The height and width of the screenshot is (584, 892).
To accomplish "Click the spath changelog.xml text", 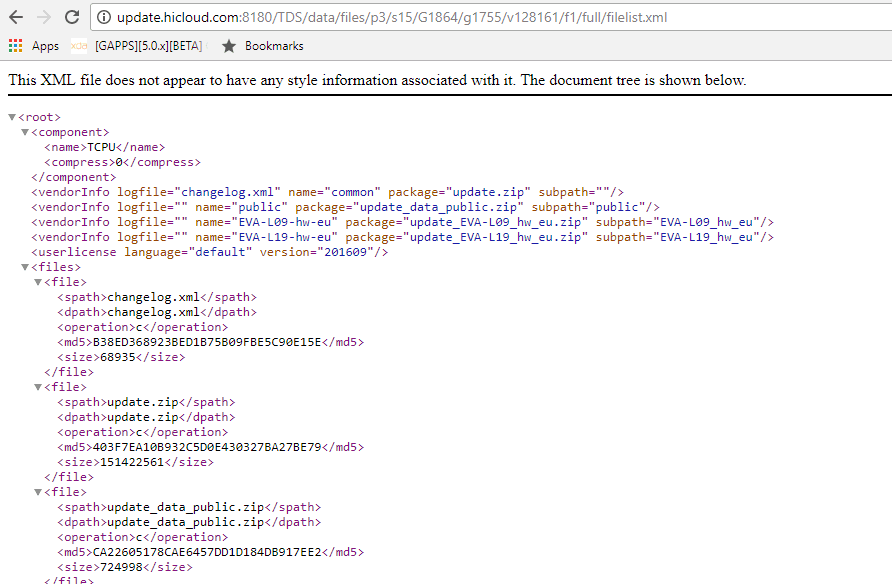I will click(154, 297).
